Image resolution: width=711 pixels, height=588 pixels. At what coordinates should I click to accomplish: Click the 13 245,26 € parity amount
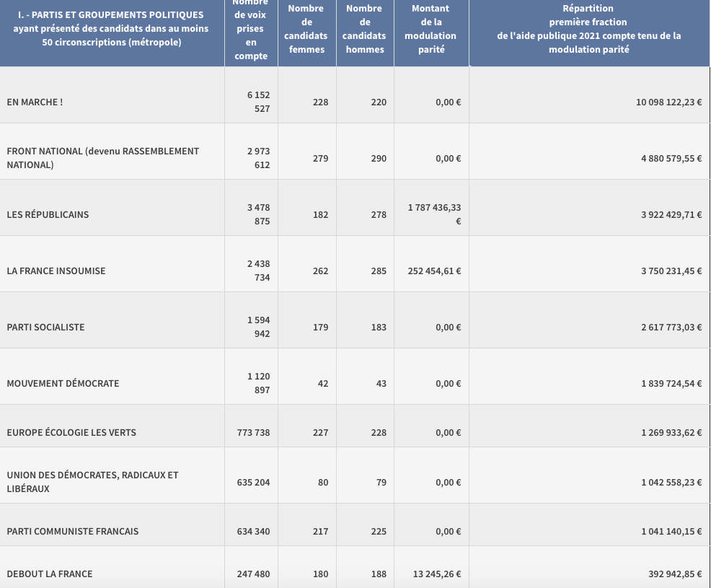point(438,574)
